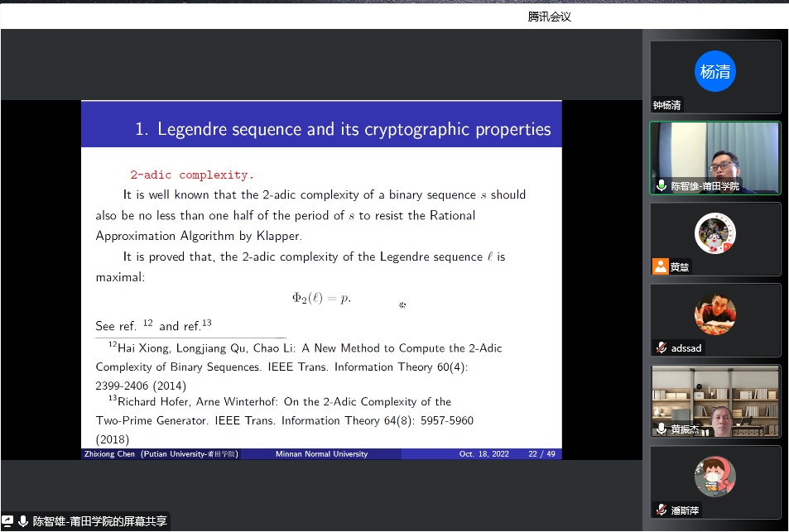Click the 陈智雄-莆田学院的屏幕共享 label
789x532 pixels.
(99, 521)
